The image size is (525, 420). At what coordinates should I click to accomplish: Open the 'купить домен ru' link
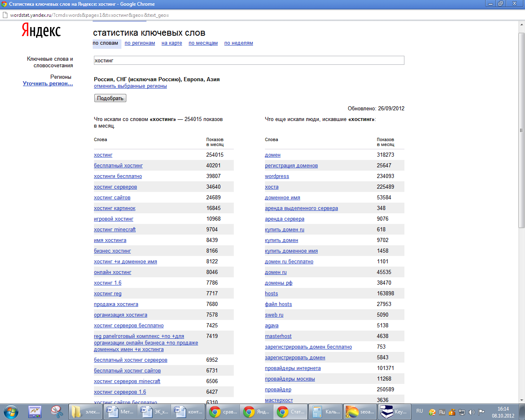point(285,230)
